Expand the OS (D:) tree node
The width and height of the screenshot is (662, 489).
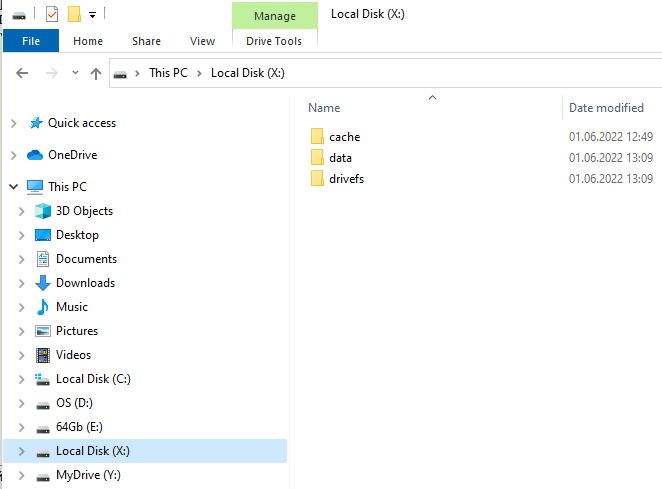click(22, 404)
